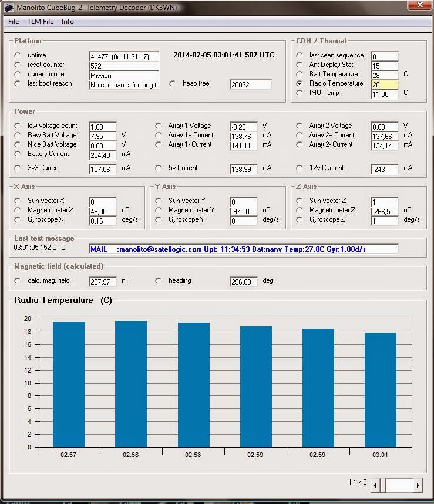Select IMU Temp radio button

(x=299, y=93)
